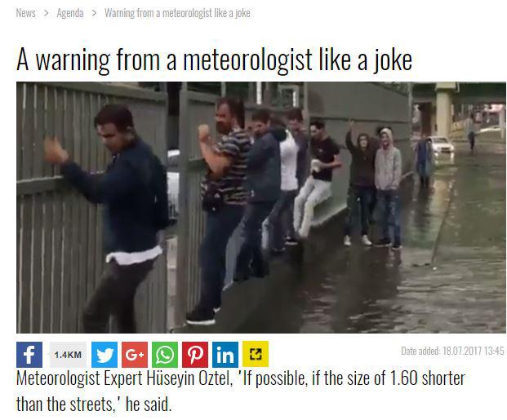507x420 pixels.
Task: Open the flooded street video image
Action: point(261,207)
